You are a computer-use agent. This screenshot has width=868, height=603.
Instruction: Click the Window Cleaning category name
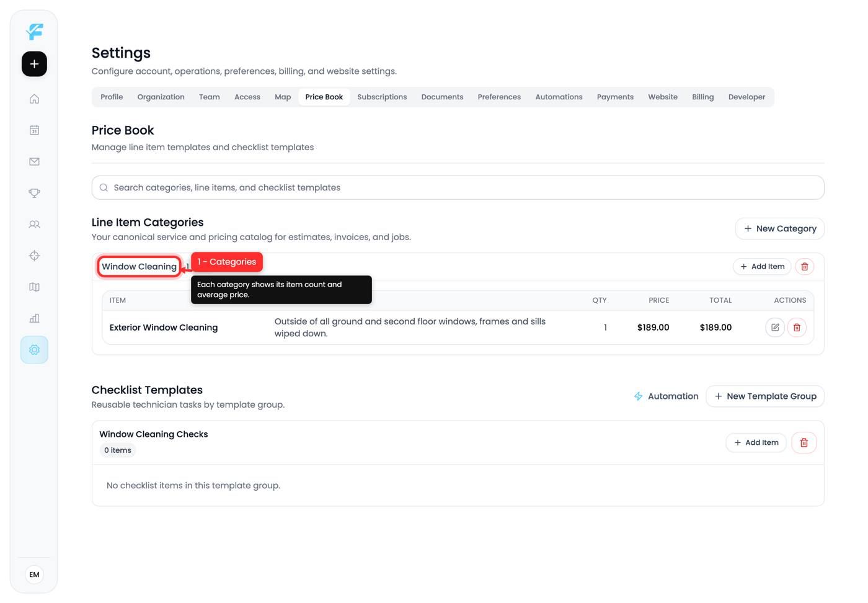(x=139, y=267)
